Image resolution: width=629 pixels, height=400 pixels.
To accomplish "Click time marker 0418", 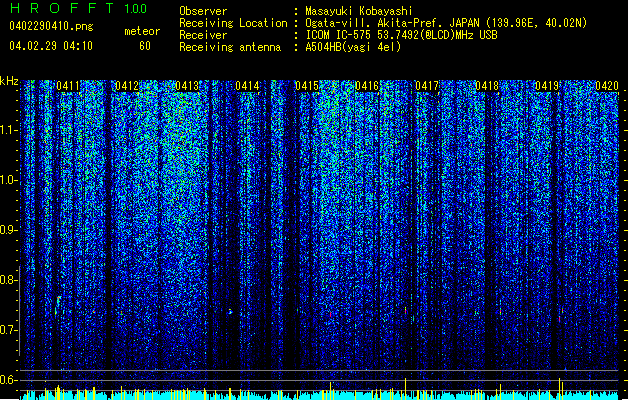I will [x=487, y=86].
